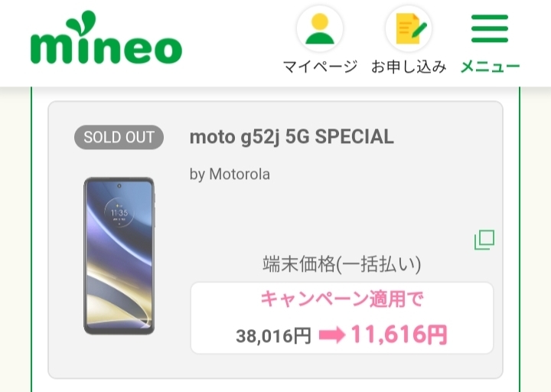
Task: Click the 端末価格(一括払い) label
Action: 341,265
